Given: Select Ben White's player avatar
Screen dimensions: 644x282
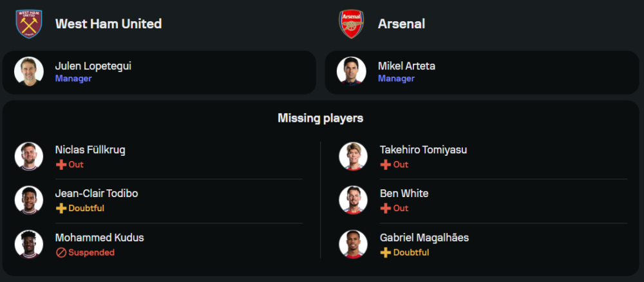Looking at the screenshot, I should click(x=353, y=200).
